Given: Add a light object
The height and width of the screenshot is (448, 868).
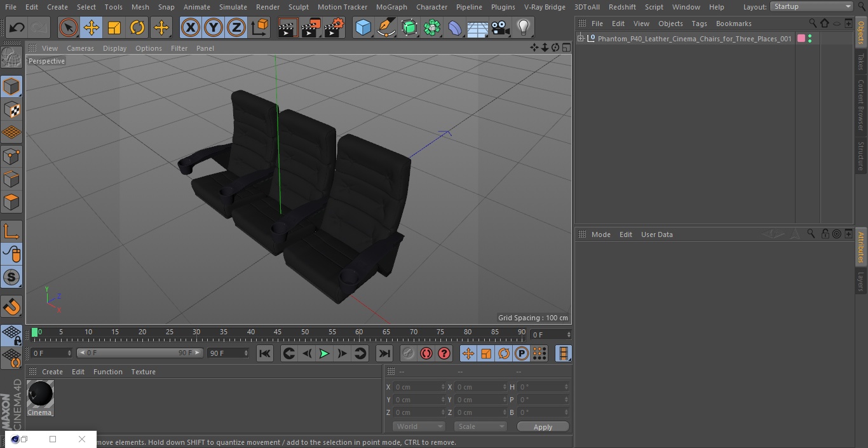Looking at the screenshot, I should click(523, 27).
